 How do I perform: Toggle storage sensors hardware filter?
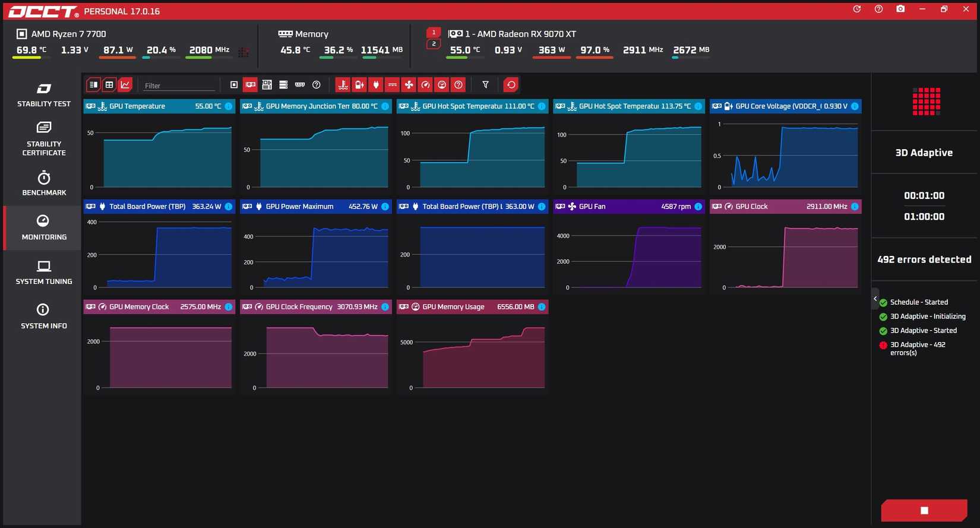[283, 85]
